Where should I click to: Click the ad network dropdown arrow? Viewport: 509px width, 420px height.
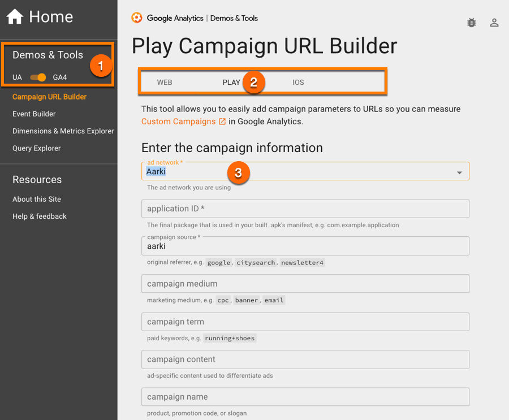[x=460, y=171]
